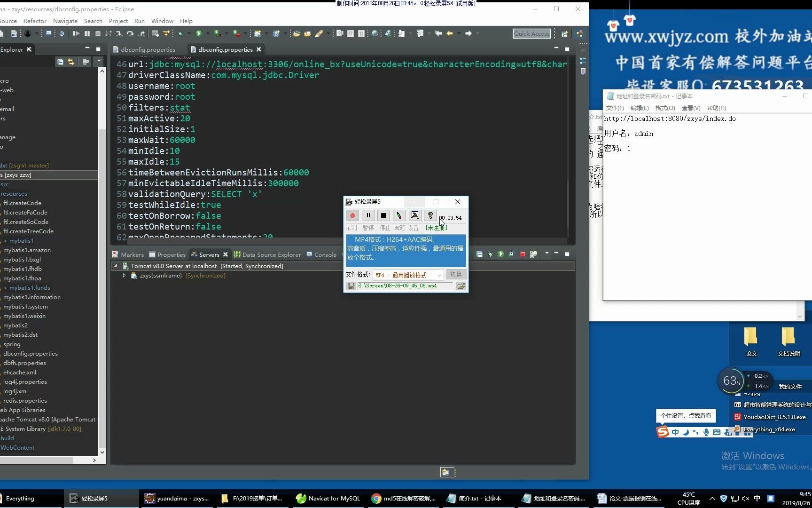Close the Explorer view tab
The width and height of the screenshot is (812, 508).
[29, 49]
